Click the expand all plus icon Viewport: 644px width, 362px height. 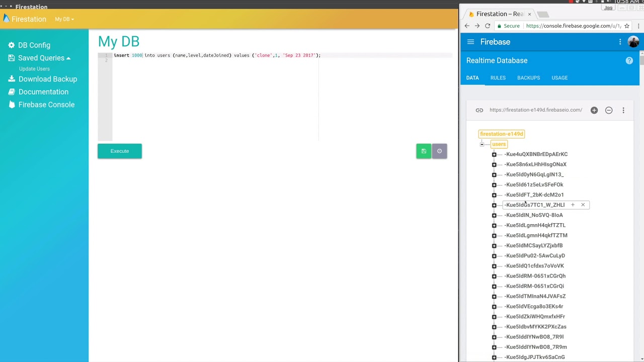coord(594,110)
